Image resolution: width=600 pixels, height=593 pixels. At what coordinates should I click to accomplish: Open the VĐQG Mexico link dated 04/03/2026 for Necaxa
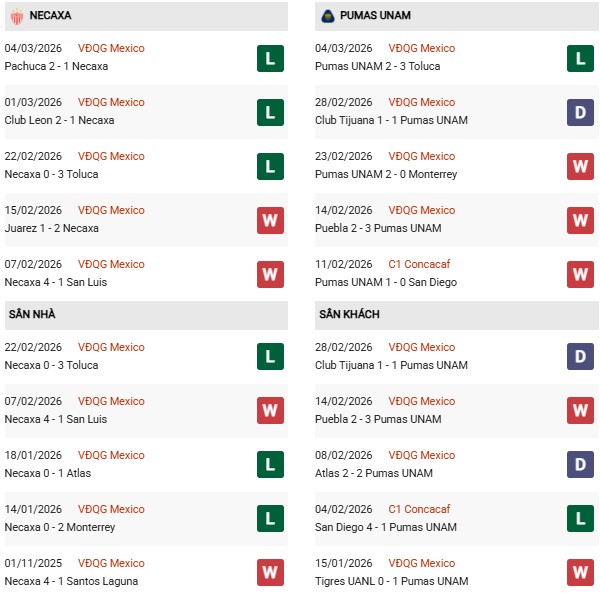tap(111, 48)
